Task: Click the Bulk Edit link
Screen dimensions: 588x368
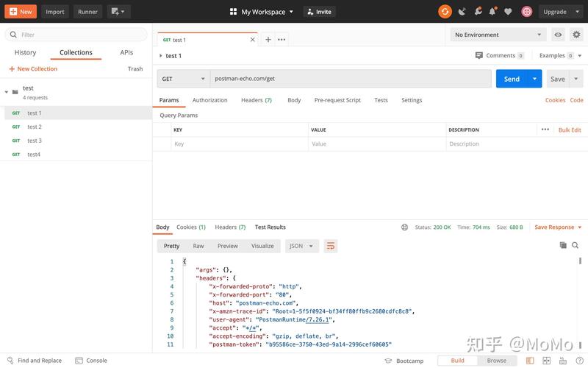Action: [x=570, y=130]
